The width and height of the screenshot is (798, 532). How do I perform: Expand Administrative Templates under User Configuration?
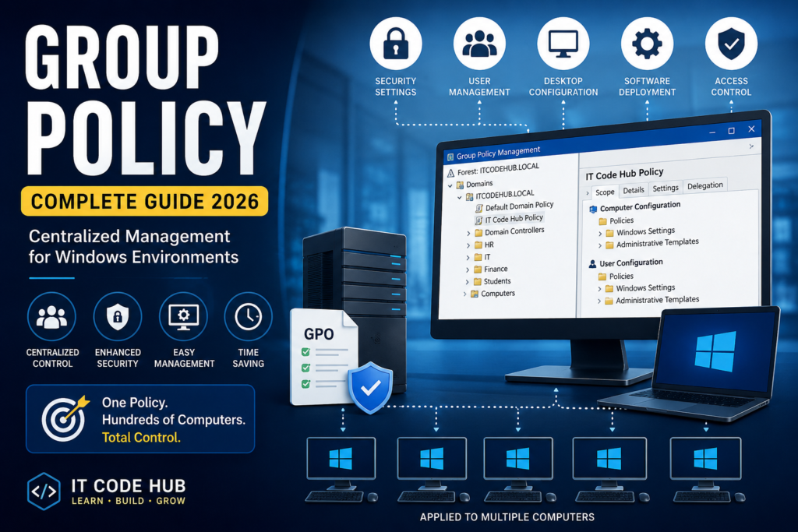pyautogui.click(x=599, y=301)
